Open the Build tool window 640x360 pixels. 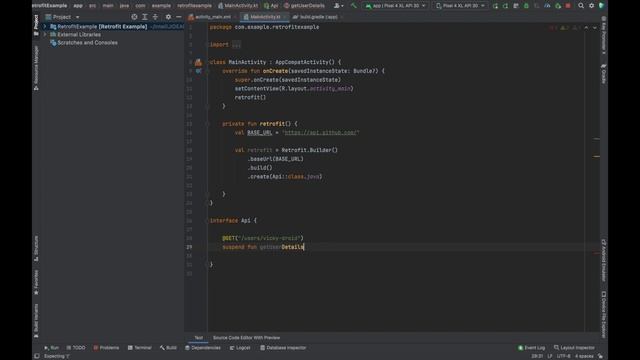168,348
